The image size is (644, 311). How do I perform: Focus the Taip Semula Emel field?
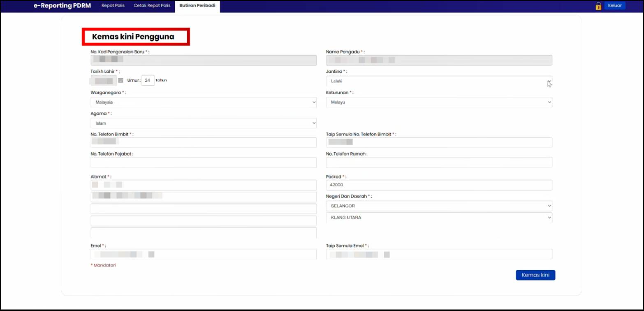(x=439, y=254)
